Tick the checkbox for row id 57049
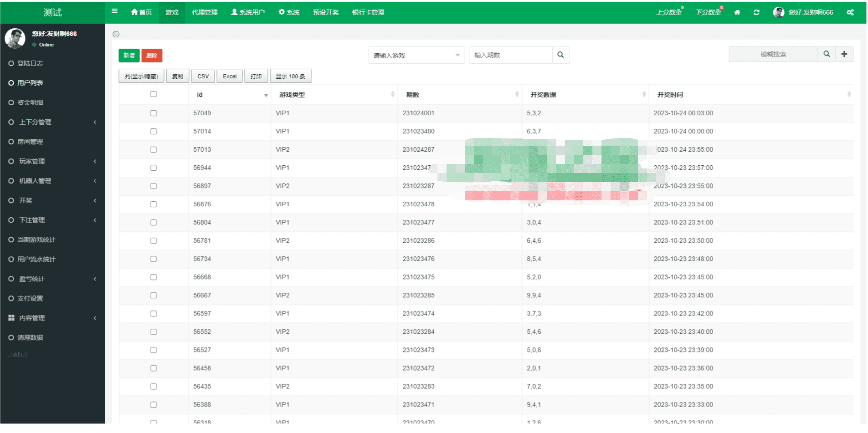The height and width of the screenshot is (433, 868). click(154, 113)
